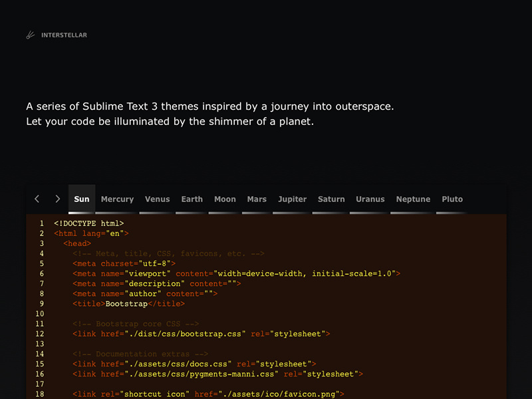The height and width of the screenshot is (399, 532).
Task: Click the previous theme left arrow
Action: point(37,199)
